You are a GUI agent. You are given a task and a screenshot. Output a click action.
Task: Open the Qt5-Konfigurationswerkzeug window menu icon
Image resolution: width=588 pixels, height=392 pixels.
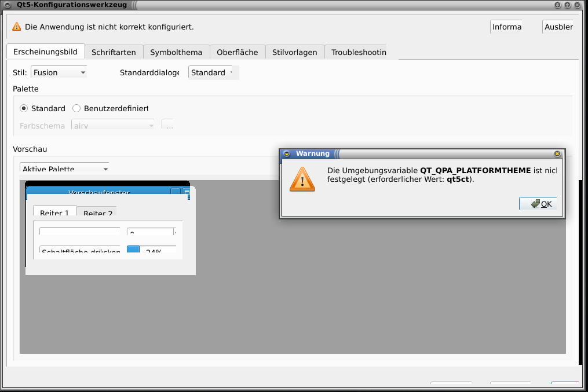tap(7, 5)
